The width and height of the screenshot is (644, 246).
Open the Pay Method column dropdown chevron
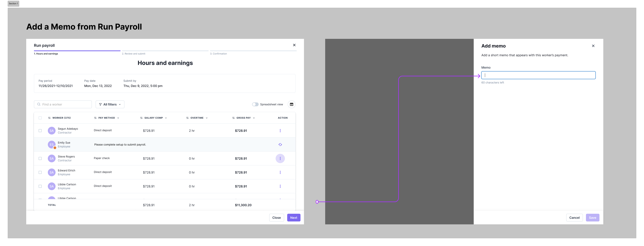118,118
